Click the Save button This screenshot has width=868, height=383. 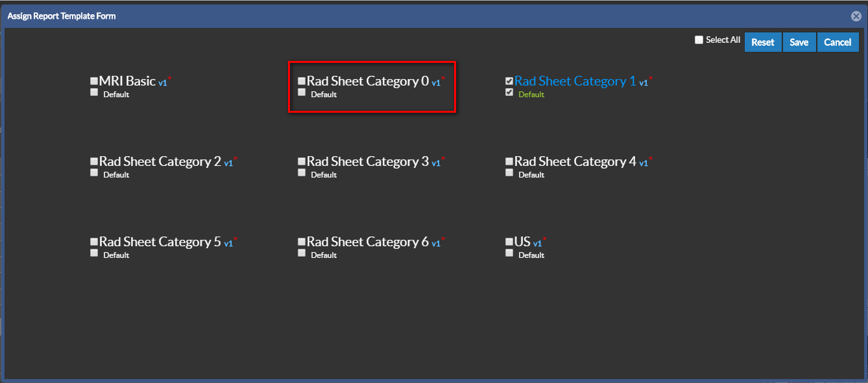(799, 42)
